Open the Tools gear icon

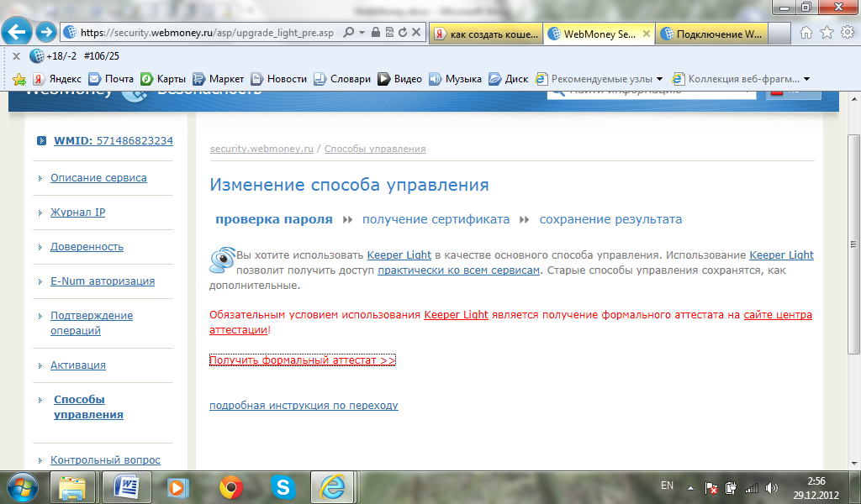(848, 33)
